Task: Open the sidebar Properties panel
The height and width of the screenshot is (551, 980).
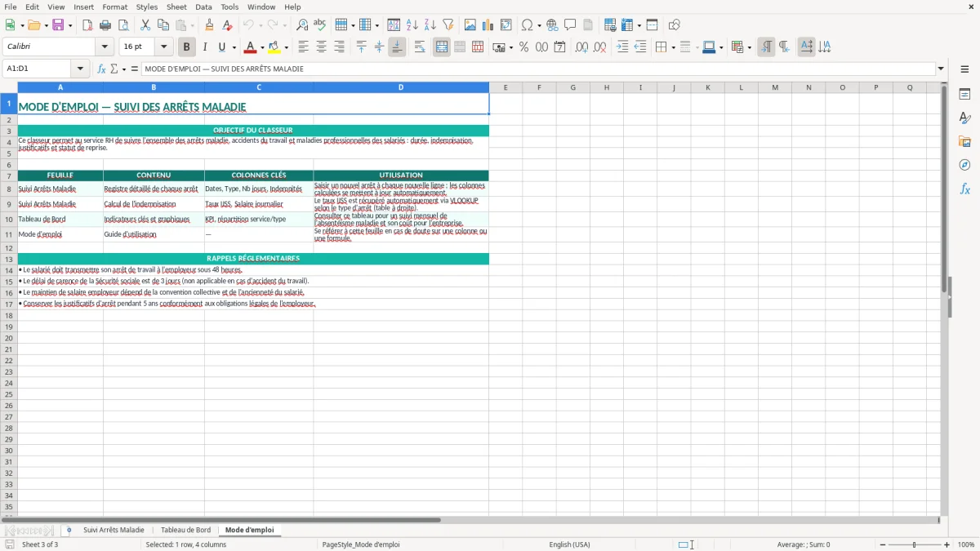Action: tap(964, 95)
